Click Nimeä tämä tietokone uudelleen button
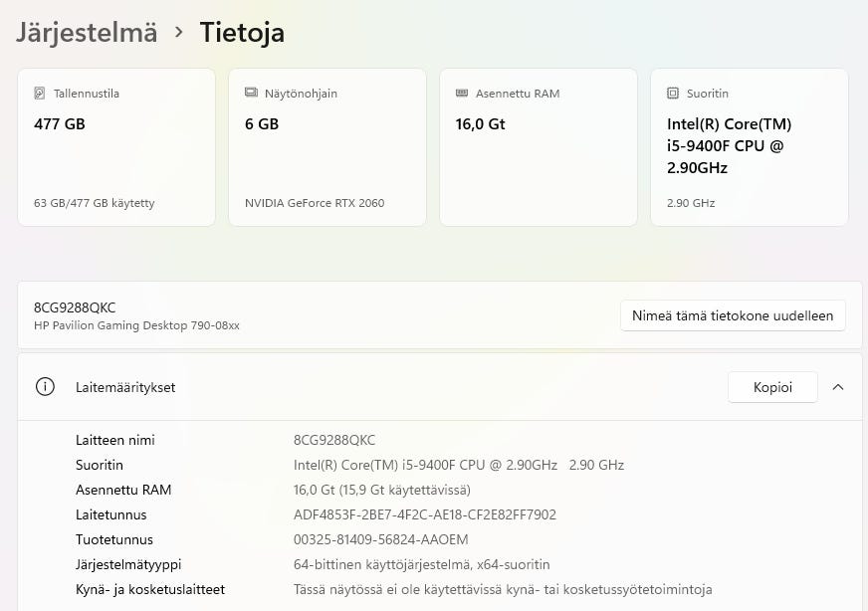The image size is (868, 611). tap(733, 315)
